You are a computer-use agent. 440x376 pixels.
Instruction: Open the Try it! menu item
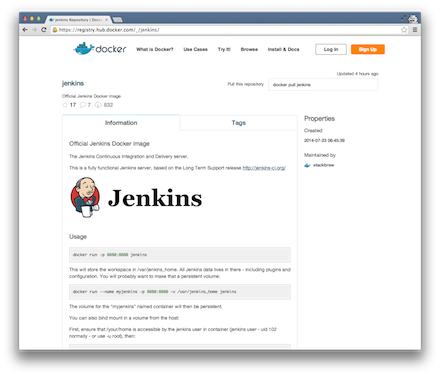(x=224, y=49)
